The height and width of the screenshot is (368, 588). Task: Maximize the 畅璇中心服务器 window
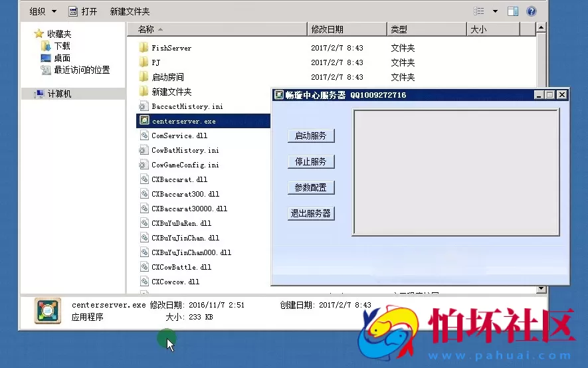point(549,95)
